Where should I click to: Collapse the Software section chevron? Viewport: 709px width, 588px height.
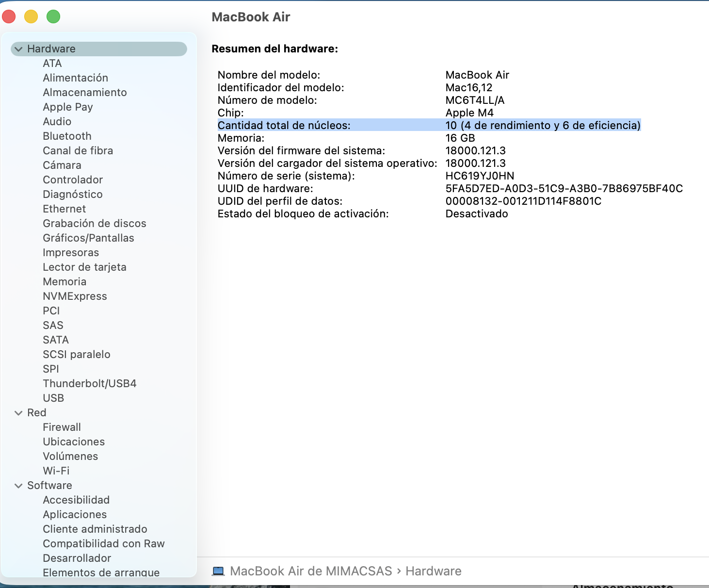pos(18,486)
